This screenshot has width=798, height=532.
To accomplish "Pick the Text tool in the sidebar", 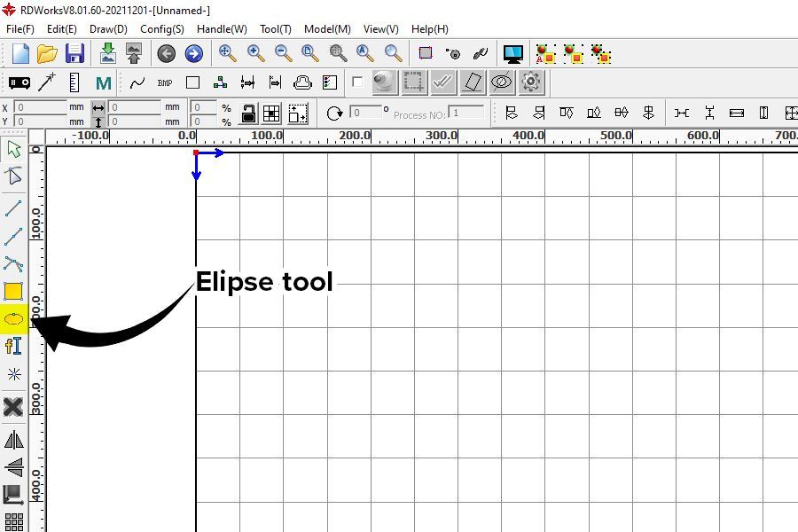I will point(13,346).
